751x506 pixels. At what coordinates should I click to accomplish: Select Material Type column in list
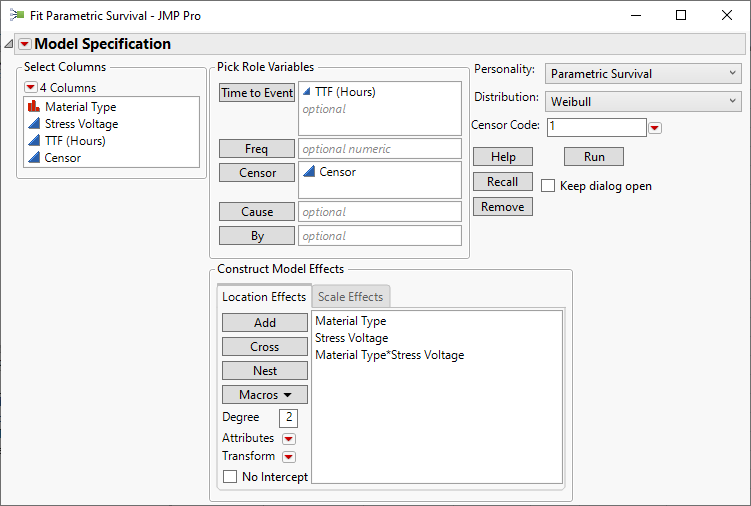coord(80,107)
